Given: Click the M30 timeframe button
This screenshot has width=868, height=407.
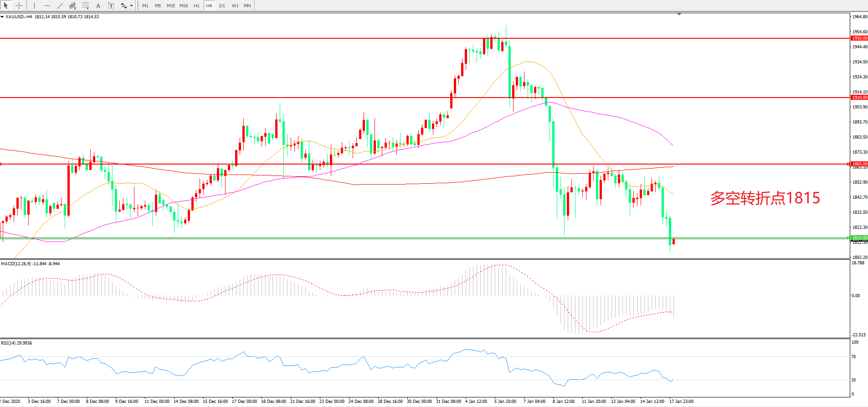Looking at the screenshot, I should [x=184, y=5].
